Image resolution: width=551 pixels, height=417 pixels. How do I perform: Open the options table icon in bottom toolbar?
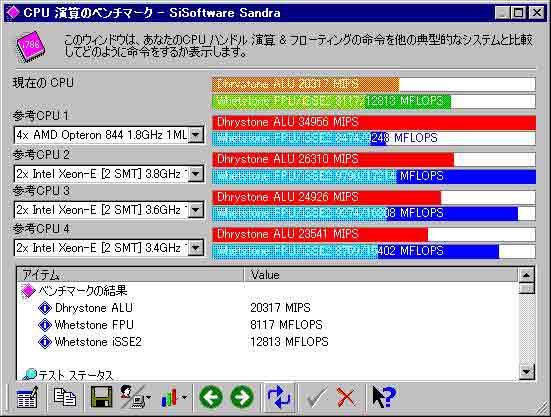[x=27, y=397]
